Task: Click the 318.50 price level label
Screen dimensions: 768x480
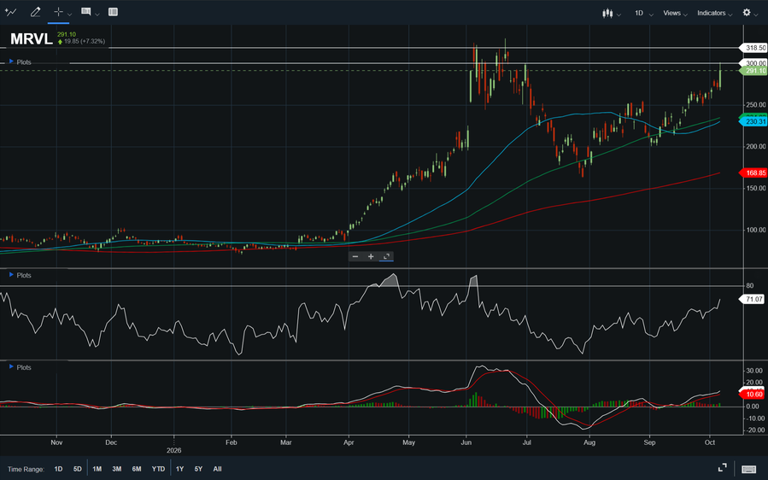Action: tap(753, 48)
